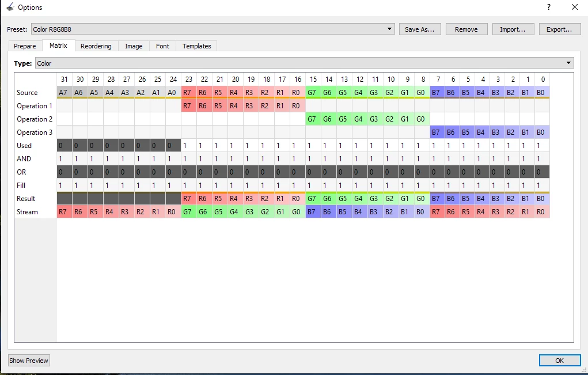Viewport: 588px width, 375px height.
Task: Click the B7 cell in Stream row
Action: 313,211
